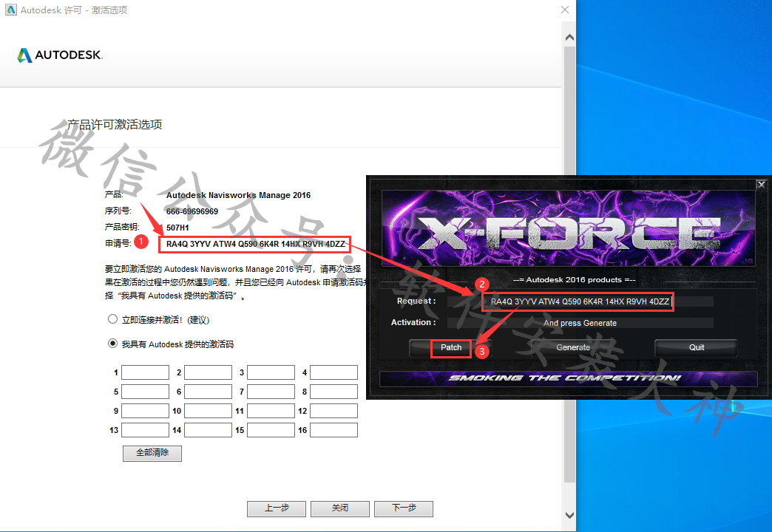Screen dimensions: 772x532
Task: Click the Autodesk icon in the title bar
Action: (10, 10)
